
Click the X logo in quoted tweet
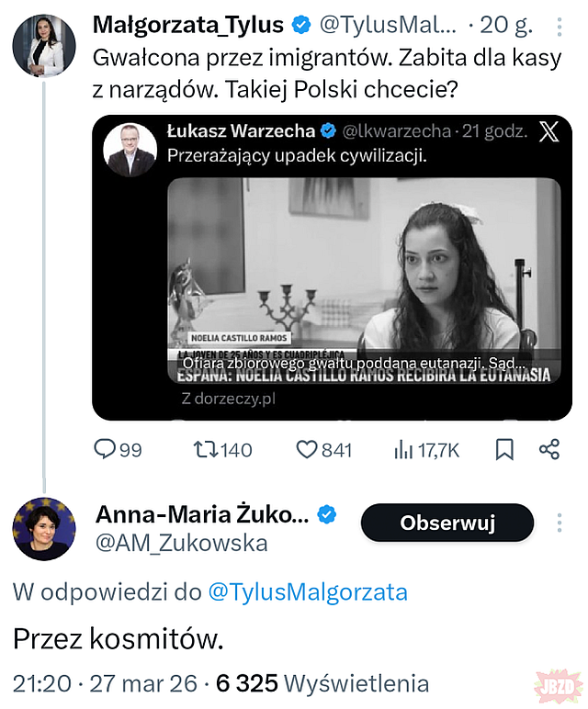point(548,131)
